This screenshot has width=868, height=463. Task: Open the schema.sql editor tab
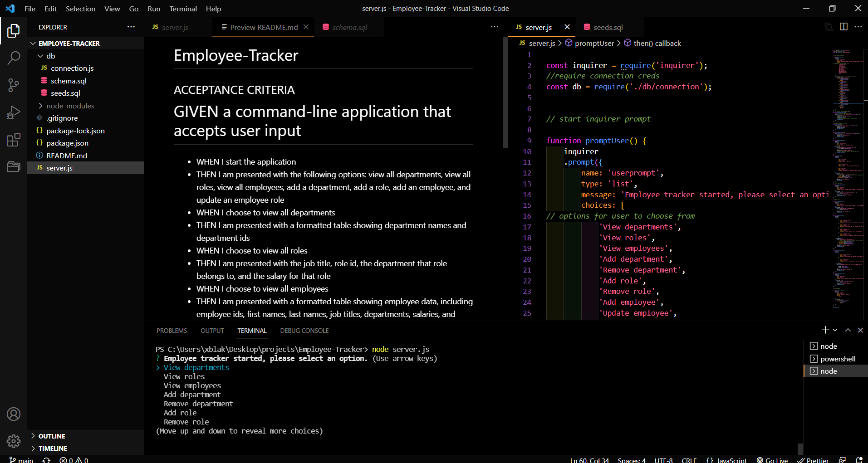point(349,27)
